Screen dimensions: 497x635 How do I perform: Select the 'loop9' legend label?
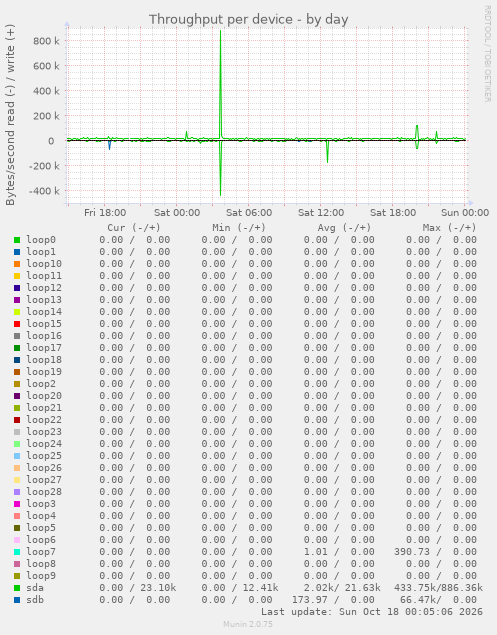pos(41,576)
